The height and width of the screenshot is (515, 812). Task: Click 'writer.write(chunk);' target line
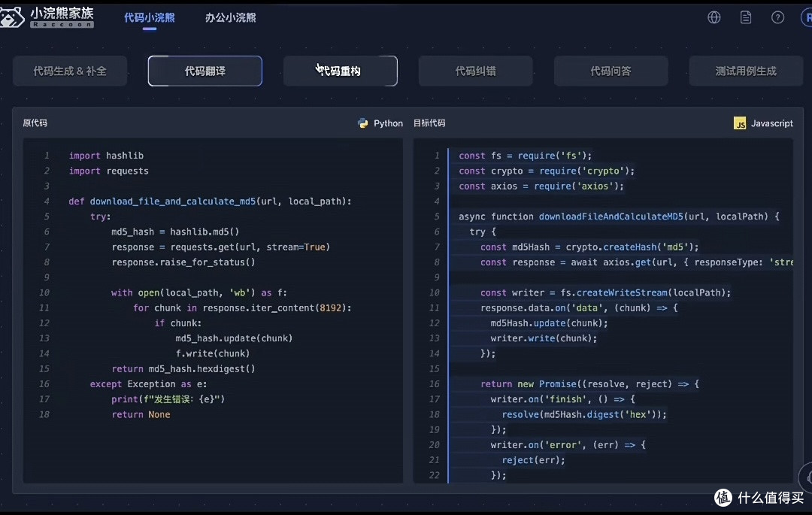(x=544, y=338)
